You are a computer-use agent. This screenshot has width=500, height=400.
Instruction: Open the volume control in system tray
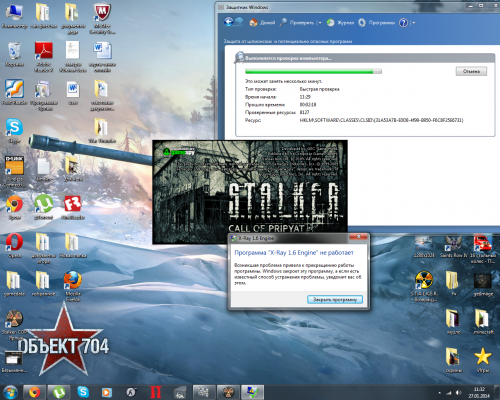click(x=459, y=393)
